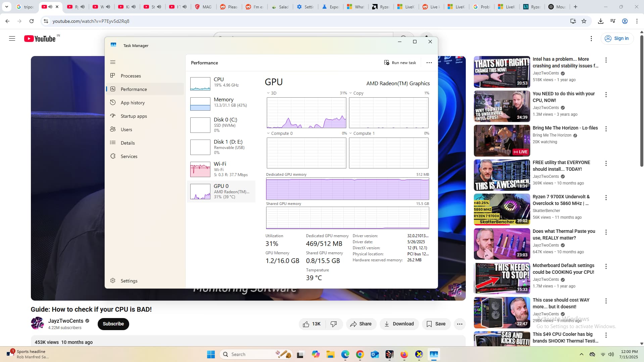Open the Processes page in Task Manager
Screen dimensions: 644x362
coord(131,76)
